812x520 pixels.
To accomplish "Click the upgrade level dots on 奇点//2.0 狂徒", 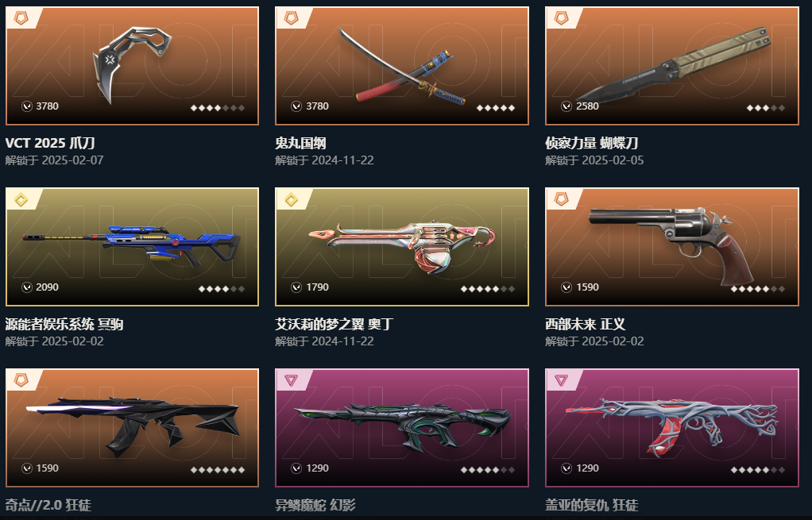I will coord(218,470).
